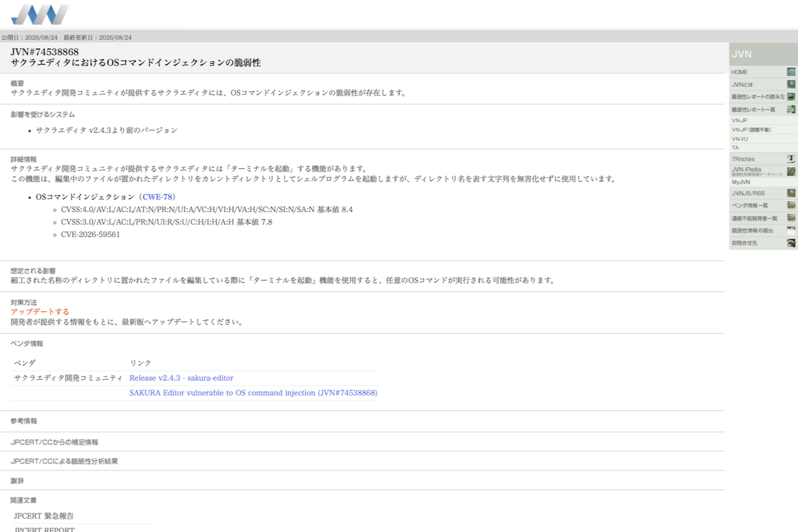Click the CVE-2026-59561 identifier

tap(90, 235)
